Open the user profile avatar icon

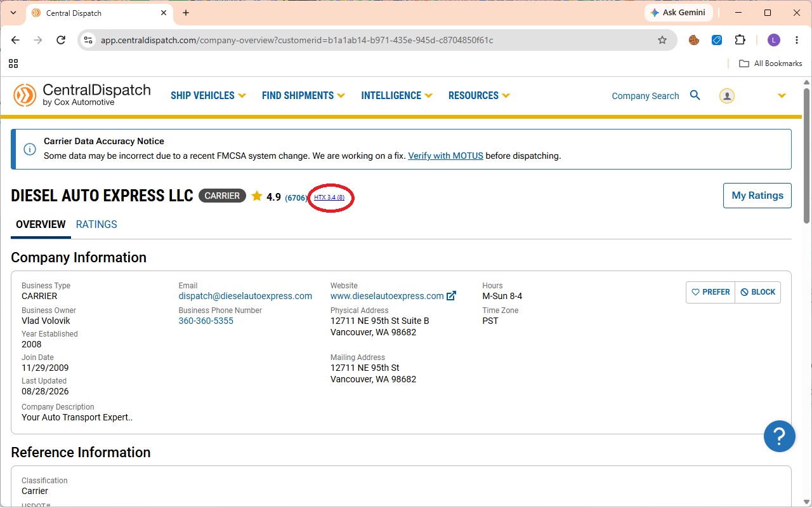[x=727, y=95]
